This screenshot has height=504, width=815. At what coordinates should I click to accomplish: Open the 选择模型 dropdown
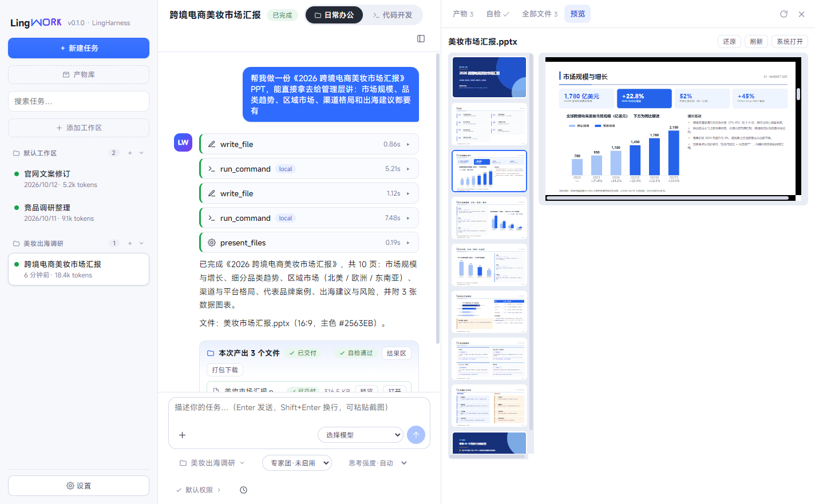[361, 435]
